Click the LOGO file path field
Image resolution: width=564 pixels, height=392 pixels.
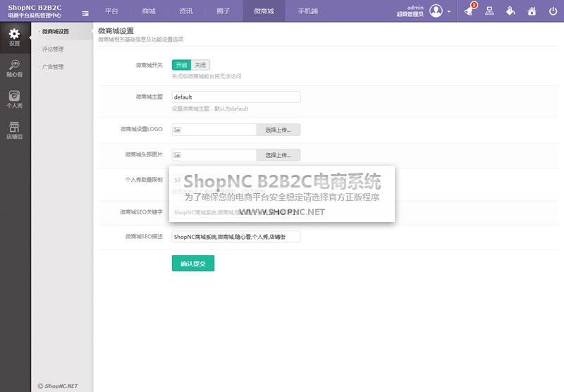[214, 130]
